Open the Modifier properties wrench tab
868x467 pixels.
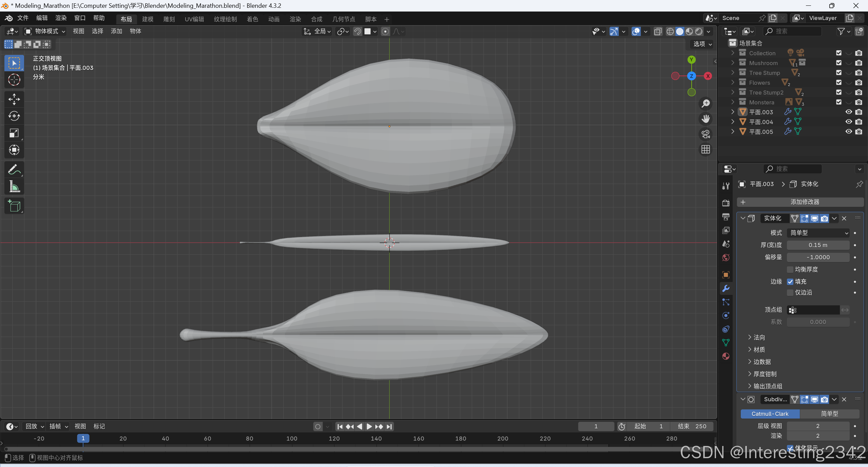click(x=726, y=288)
